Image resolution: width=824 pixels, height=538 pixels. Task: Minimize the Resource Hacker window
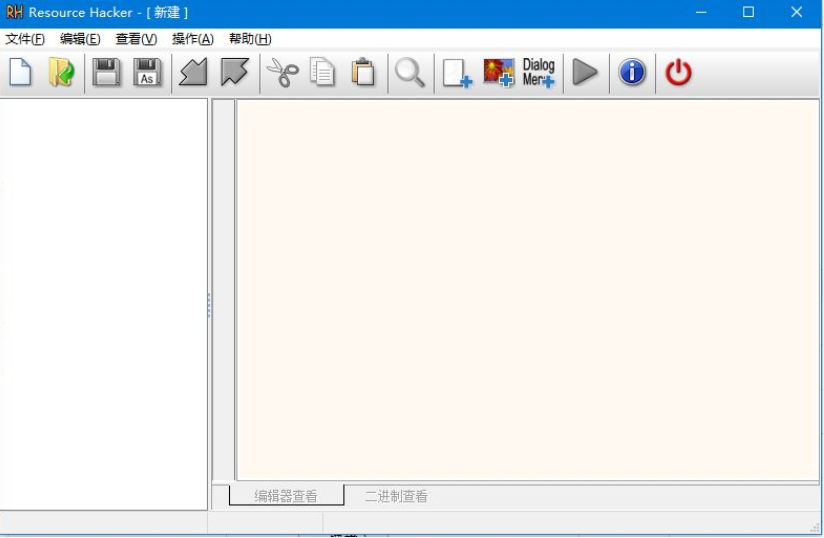click(701, 12)
